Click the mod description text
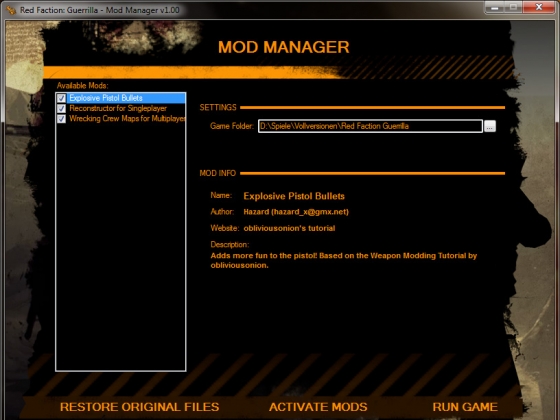 click(344, 260)
